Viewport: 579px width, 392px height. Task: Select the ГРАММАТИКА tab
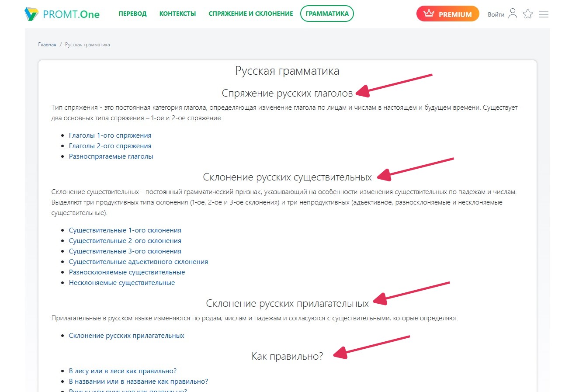coord(327,14)
